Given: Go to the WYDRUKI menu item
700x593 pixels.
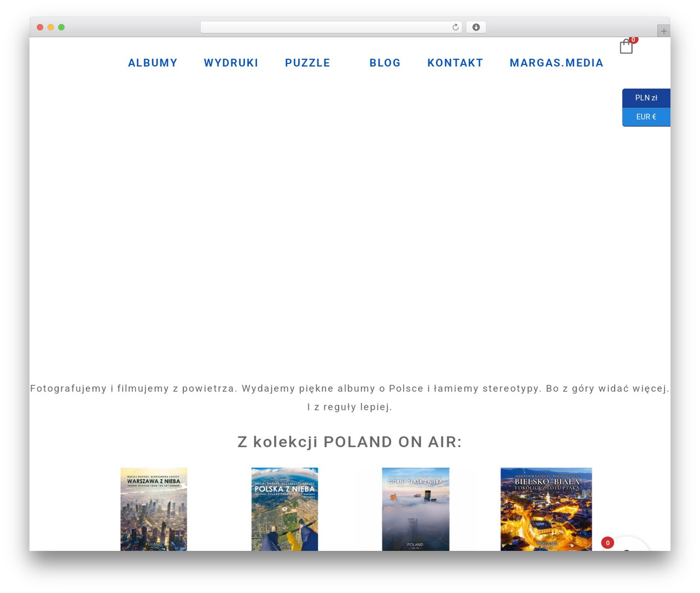Looking at the screenshot, I should [x=231, y=63].
